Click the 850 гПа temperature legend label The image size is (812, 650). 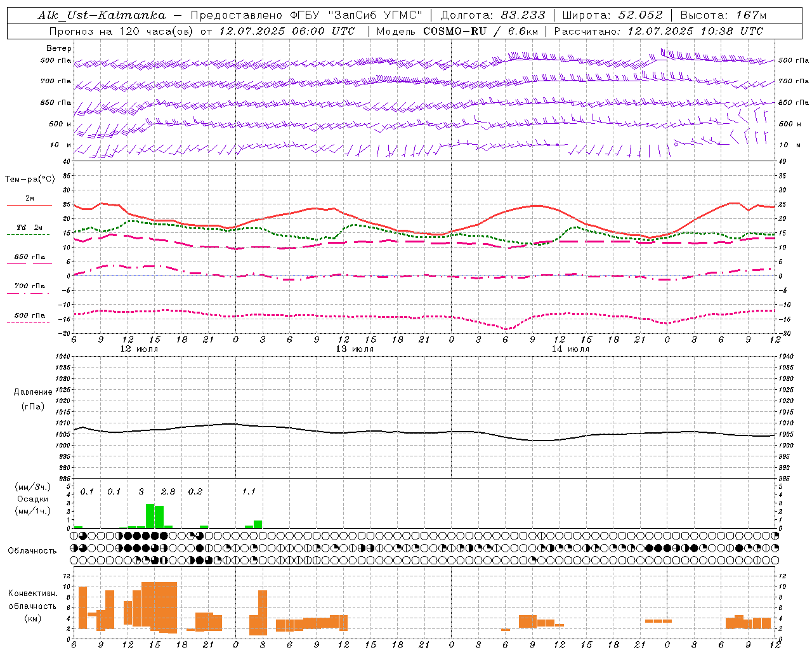point(30,257)
